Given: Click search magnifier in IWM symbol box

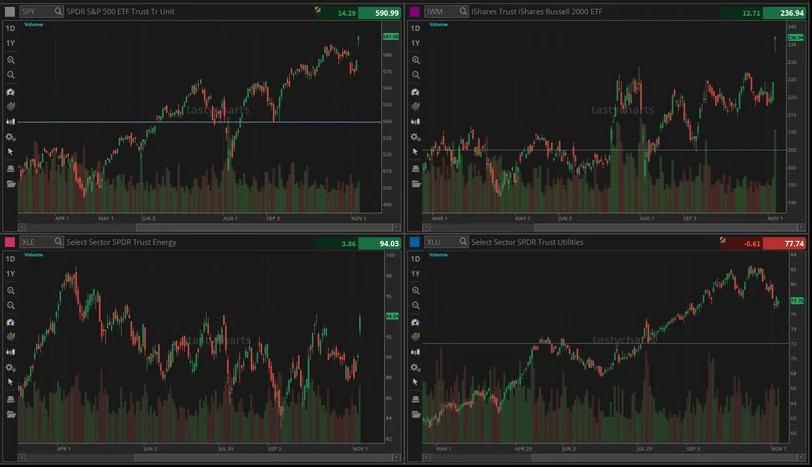Looking at the screenshot, I should [x=462, y=11].
